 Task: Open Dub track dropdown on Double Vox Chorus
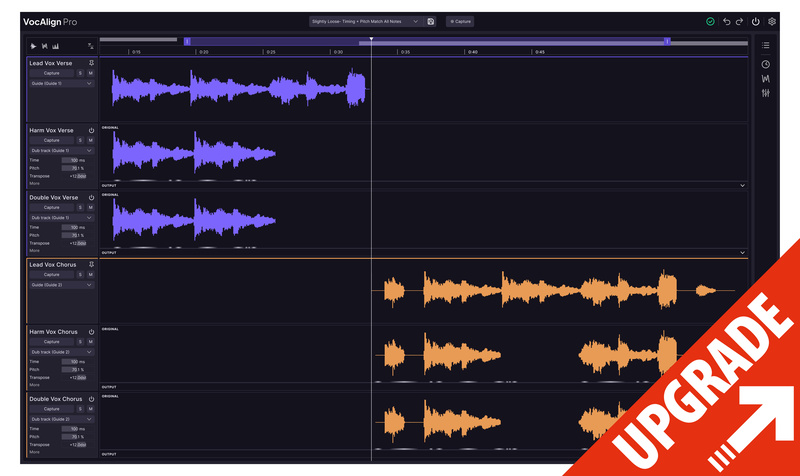[62, 419]
